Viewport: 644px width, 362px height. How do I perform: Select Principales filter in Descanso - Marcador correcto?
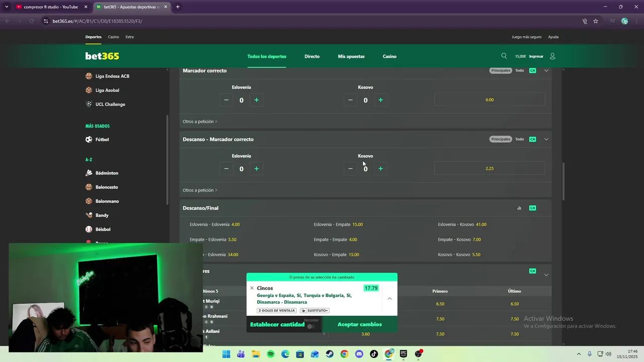point(501,139)
